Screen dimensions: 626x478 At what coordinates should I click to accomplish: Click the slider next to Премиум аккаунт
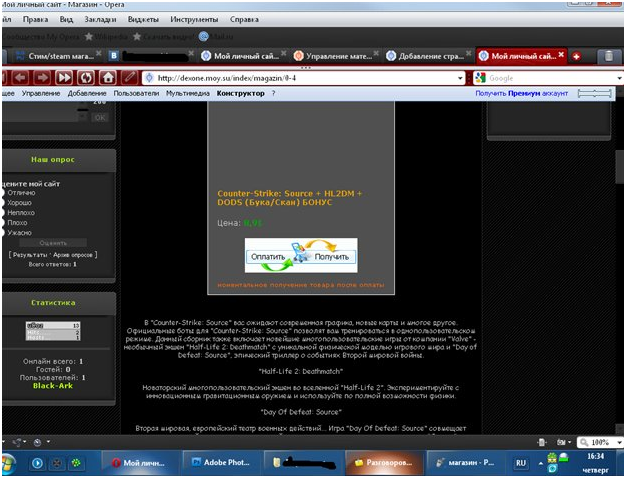pyautogui.click(x=594, y=93)
